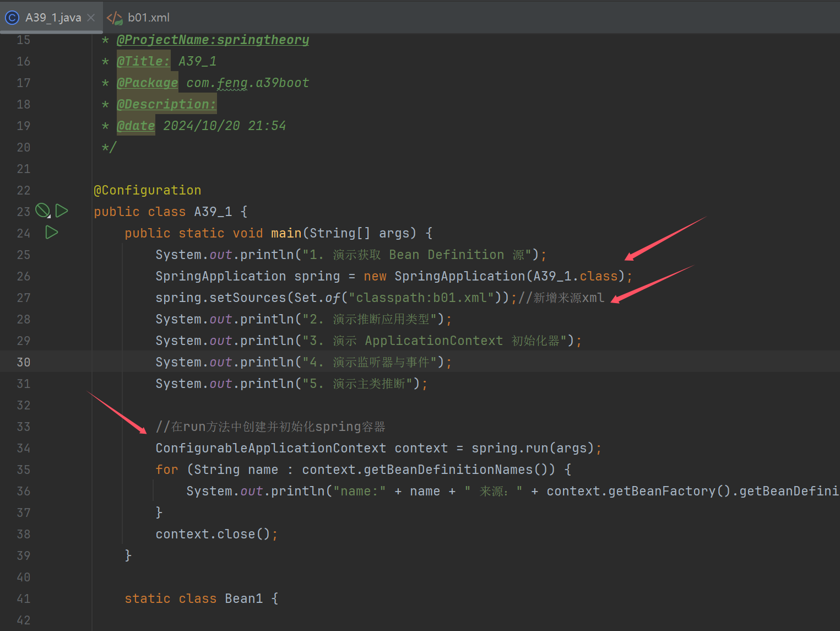The height and width of the screenshot is (631, 840).
Task: Click the Set.of call on line 27
Action: point(317,298)
